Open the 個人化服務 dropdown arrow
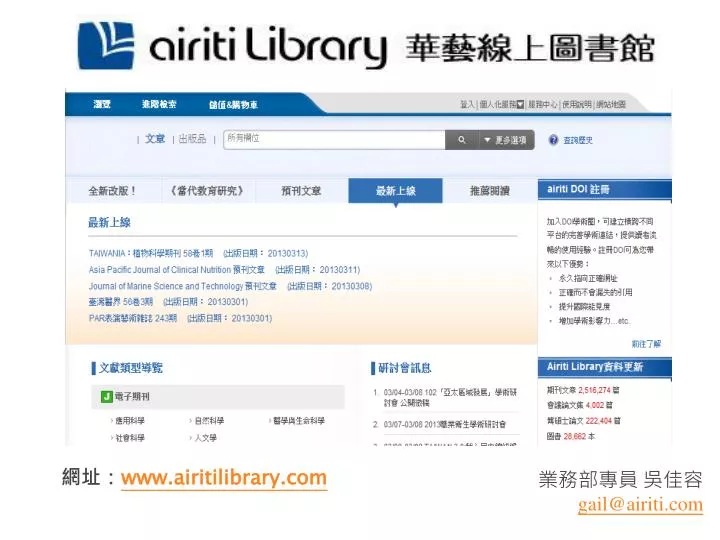720x540 pixels. (x=520, y=105)
